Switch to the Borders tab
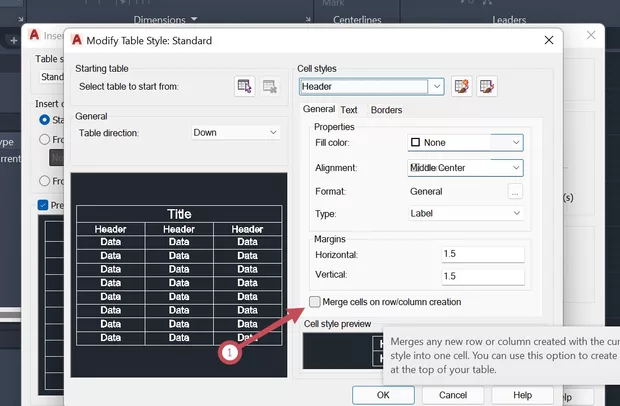620x406 pixels. pyautogui.click(x=387, y=110)
